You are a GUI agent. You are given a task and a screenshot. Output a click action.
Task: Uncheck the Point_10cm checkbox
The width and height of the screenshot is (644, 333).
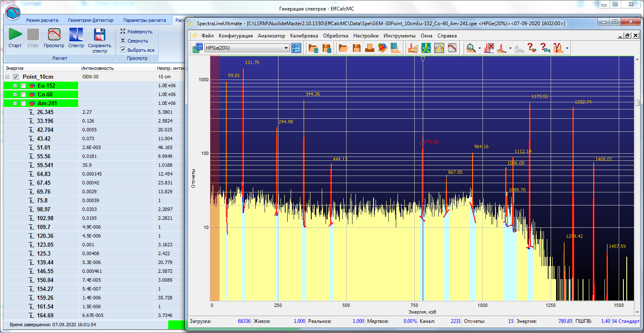point(16,77)
